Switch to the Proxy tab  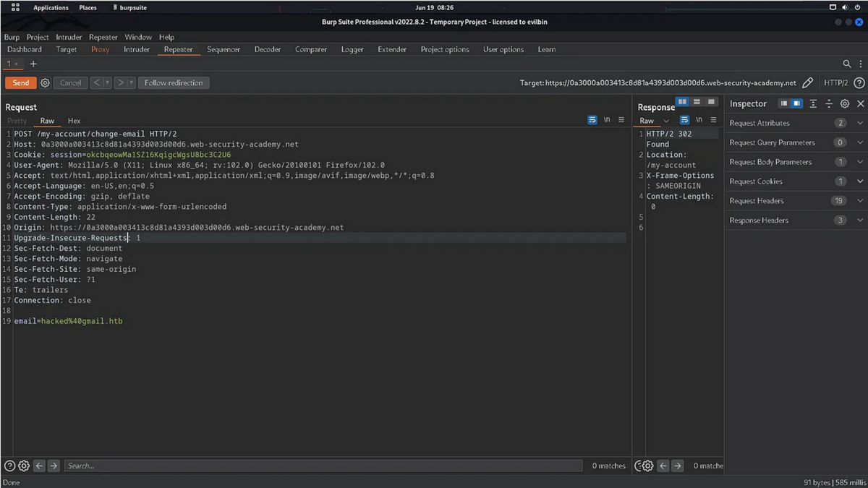pyautogui.click(x=101, y=49)
